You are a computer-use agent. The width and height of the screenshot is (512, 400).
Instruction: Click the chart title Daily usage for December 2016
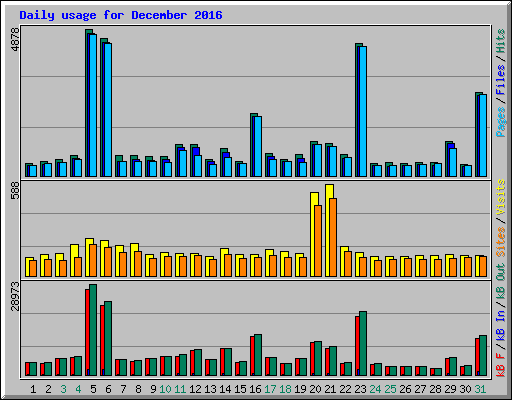[x=121, y=15]
